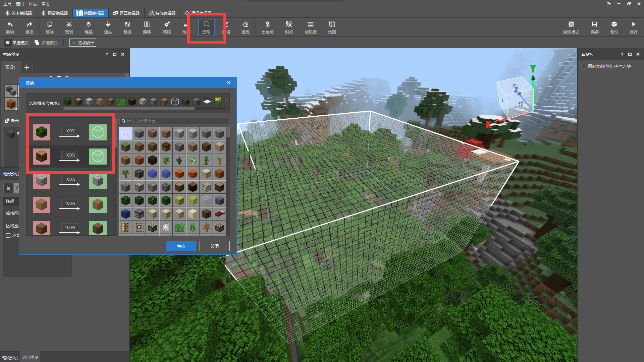Select air target block in first row
This screenshot has width=644, height=362.
pos(98,132)
